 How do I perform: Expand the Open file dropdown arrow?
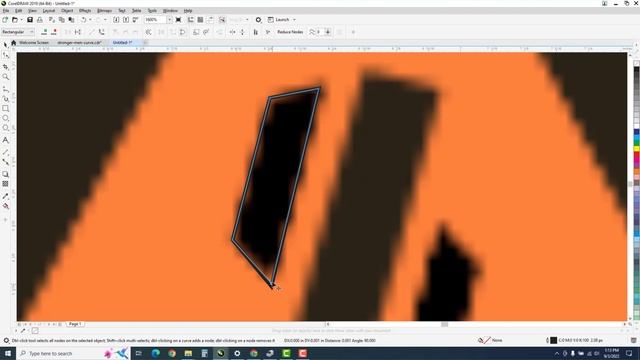click(x=21, y=20)
